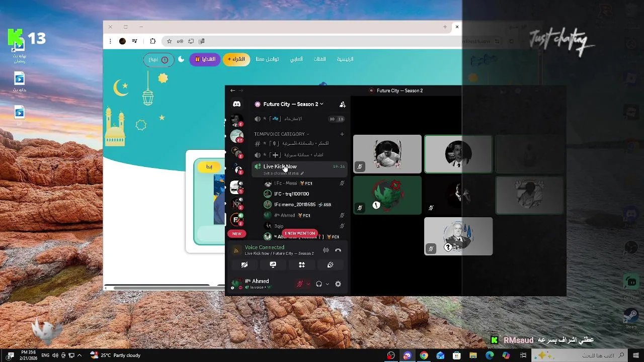The width and height of the screenshot is (644, 362).
Task: Open the Arabic-named voice channel above TEMPVOICE CATEGORY
Action: 300,119
